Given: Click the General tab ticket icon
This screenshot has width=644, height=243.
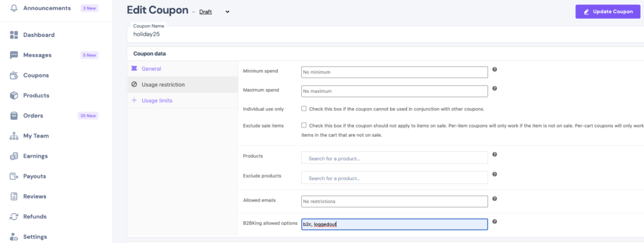Looking at the screenshot, I should [x=134, y=68].
